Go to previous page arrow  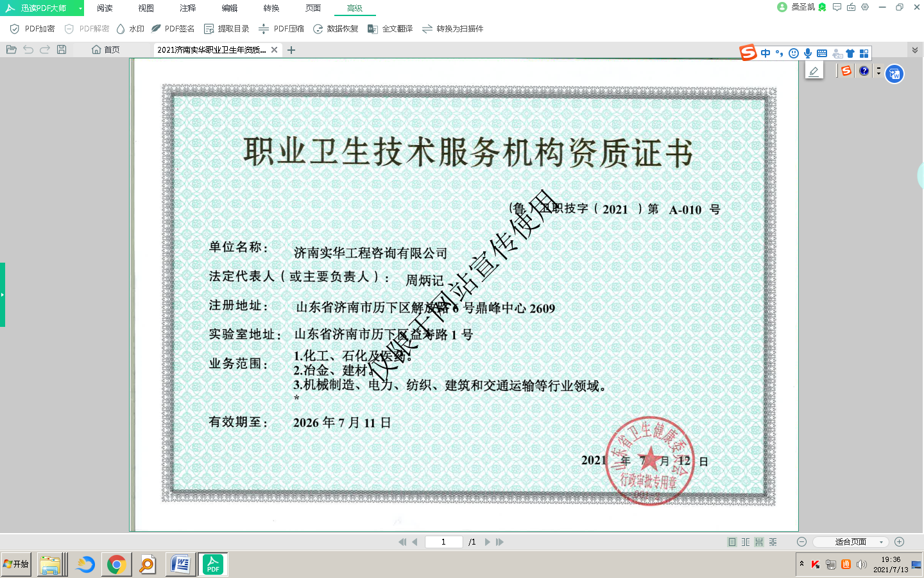(415, 542)
